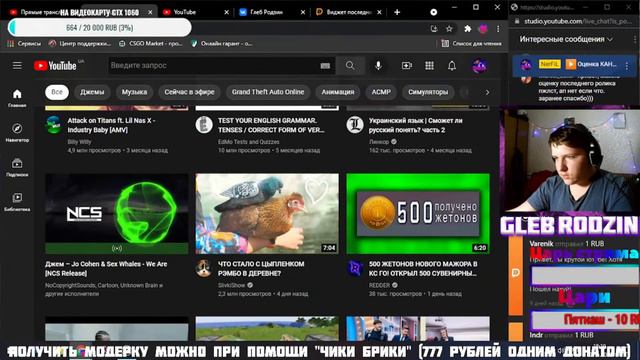The image size is (640, 360).
Task: Open the Онлайн гарант bookmark
Action: tap(222, 43)
